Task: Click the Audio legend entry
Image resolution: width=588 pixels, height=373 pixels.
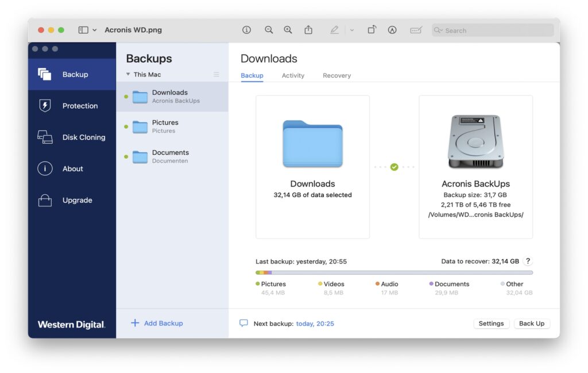Action: click(x=386, y=288)
